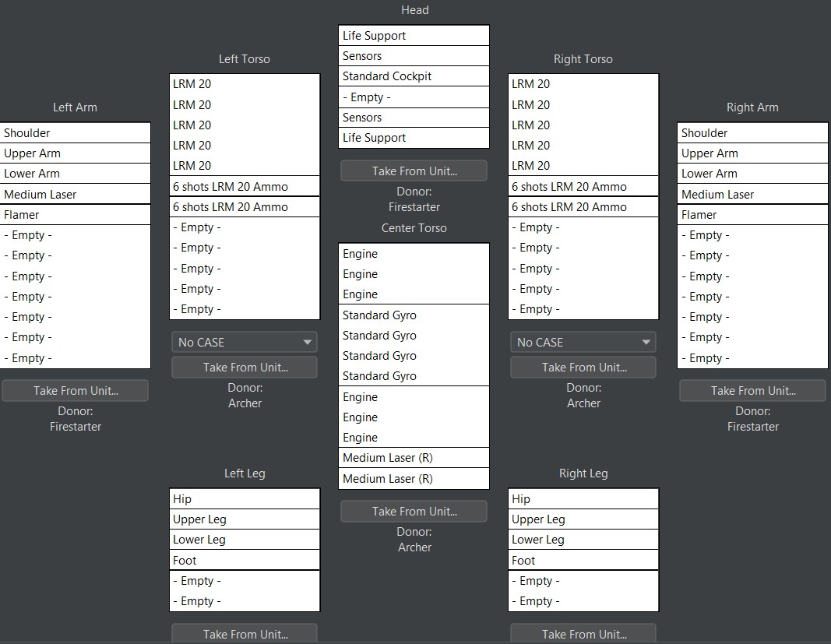
Task: Select Shoulder in Left Arm
Action: (x=76, y=133)
